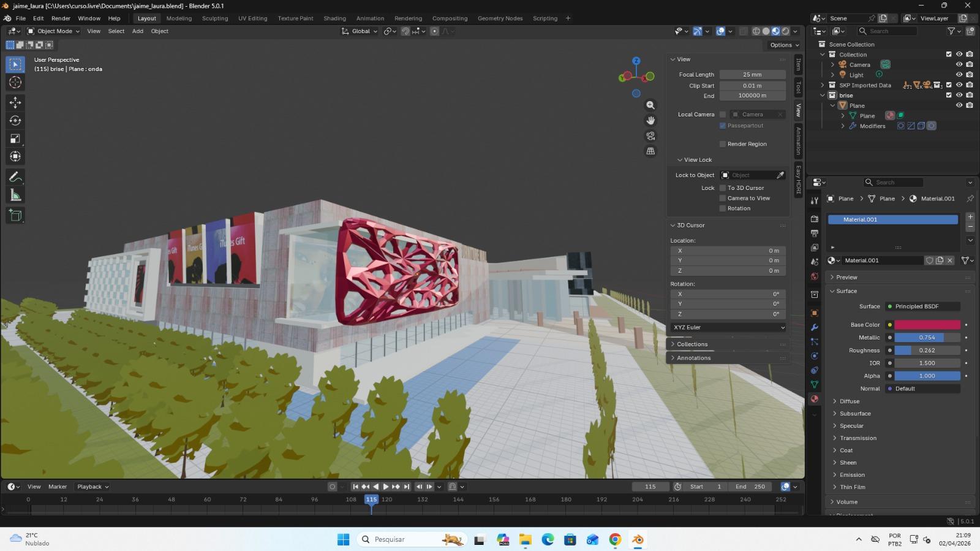Open the Object Mode dropdown
This screenshot has height=551, width=980.
[x=54, y=31]
